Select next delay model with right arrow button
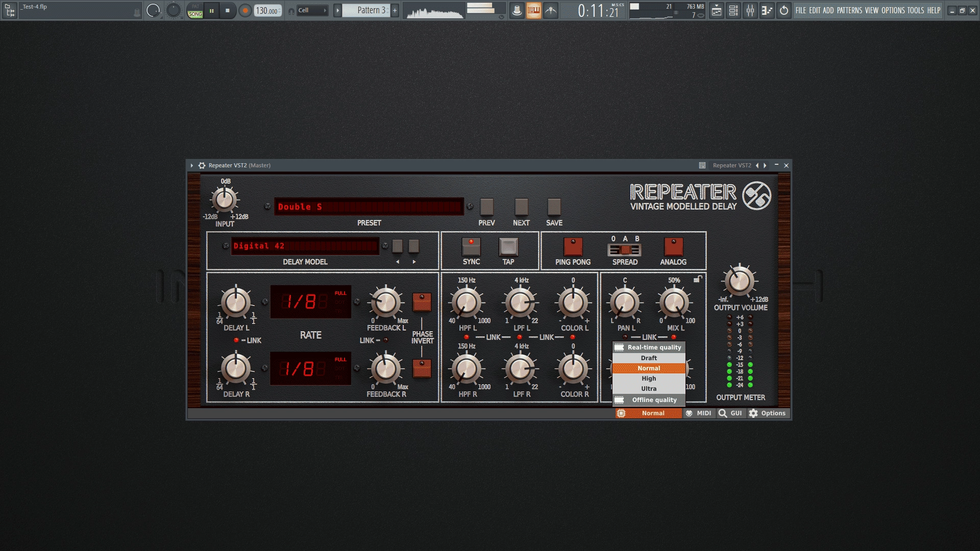Screen dimensions: 980x551 [x=414, y=246]
